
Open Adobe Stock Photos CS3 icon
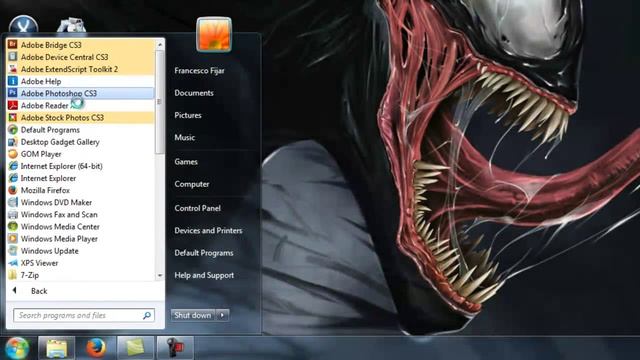tap(13, 118)
